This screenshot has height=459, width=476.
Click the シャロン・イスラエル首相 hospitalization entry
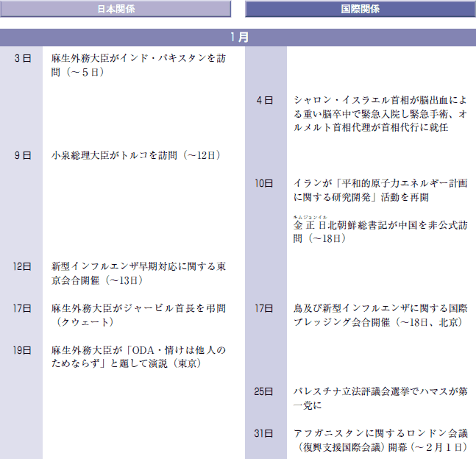(x=380, y=113)
